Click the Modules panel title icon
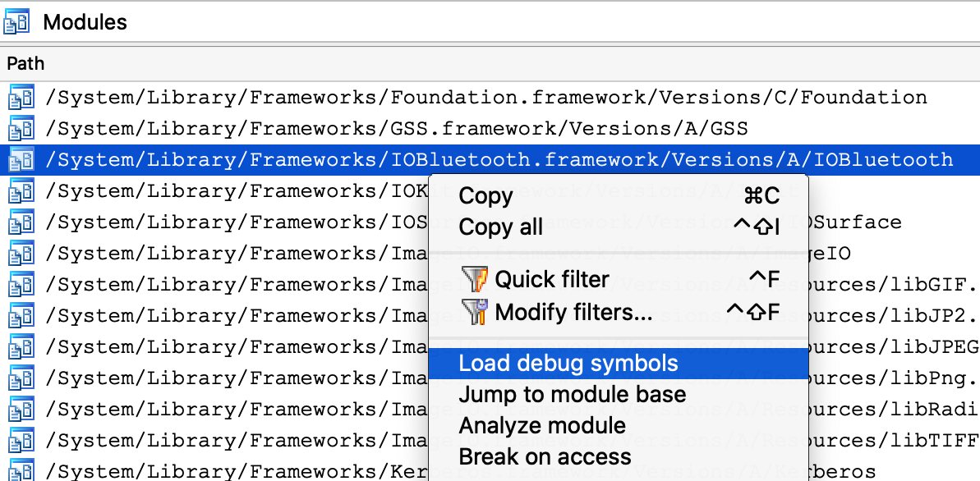This screenshot has width=980, height=481. point(17,21)
